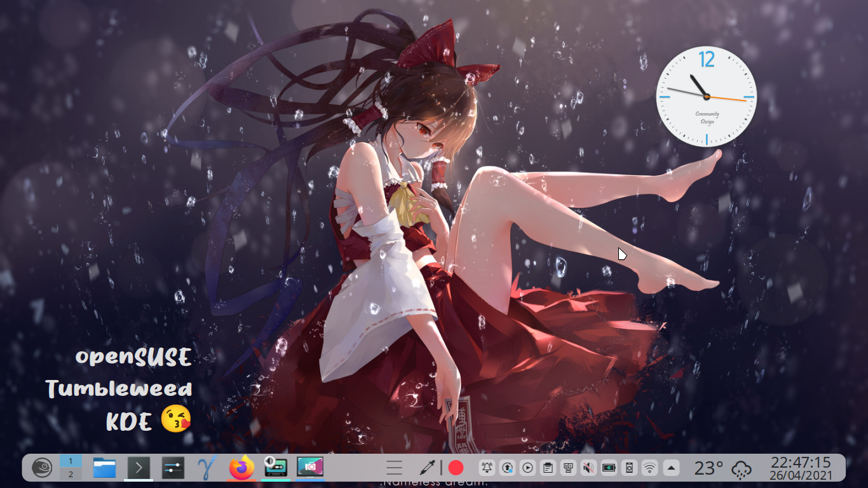Viewport: 868px width, 488px height.
Task: Open the tray icon right of the clipboard
Action: pos(568,468)
